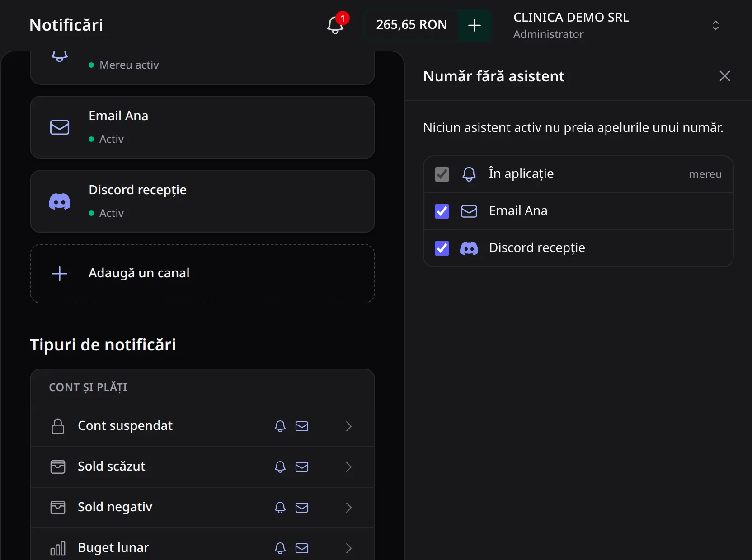Click the Discord icon in the side panel

[469, 248]
